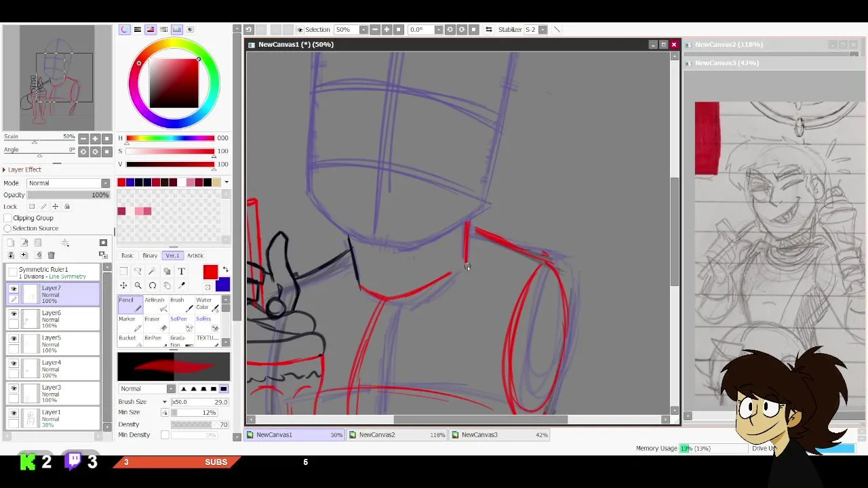Select the flattest brush edge shape
The height and width of the screenshot is (488, 868).
click(223, 388)
